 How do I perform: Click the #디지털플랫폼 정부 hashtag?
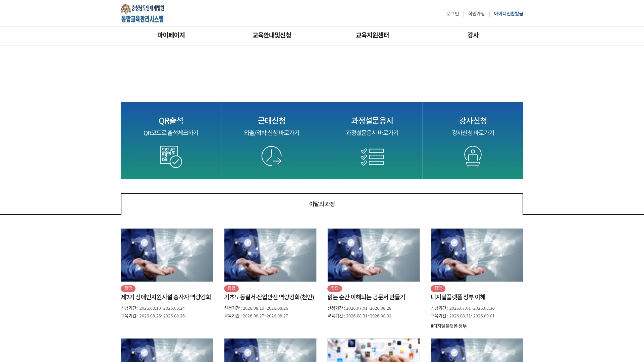point(448,326)
